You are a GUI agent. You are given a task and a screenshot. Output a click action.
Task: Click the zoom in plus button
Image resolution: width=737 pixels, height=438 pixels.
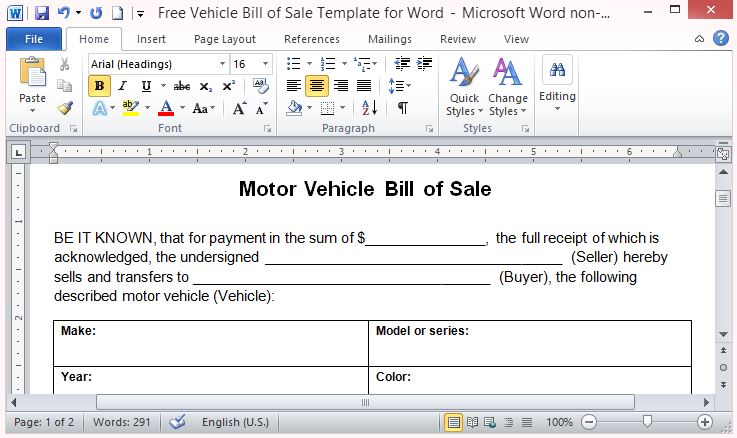pos(704,422)
